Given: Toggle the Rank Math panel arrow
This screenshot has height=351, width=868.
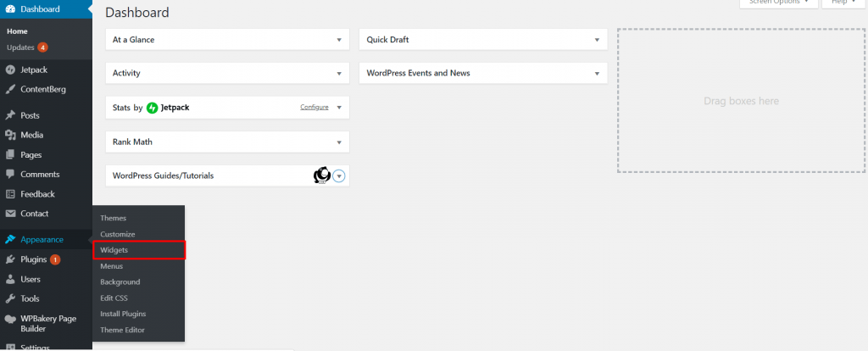Looking at the screenshot, I should click(339, 142).
